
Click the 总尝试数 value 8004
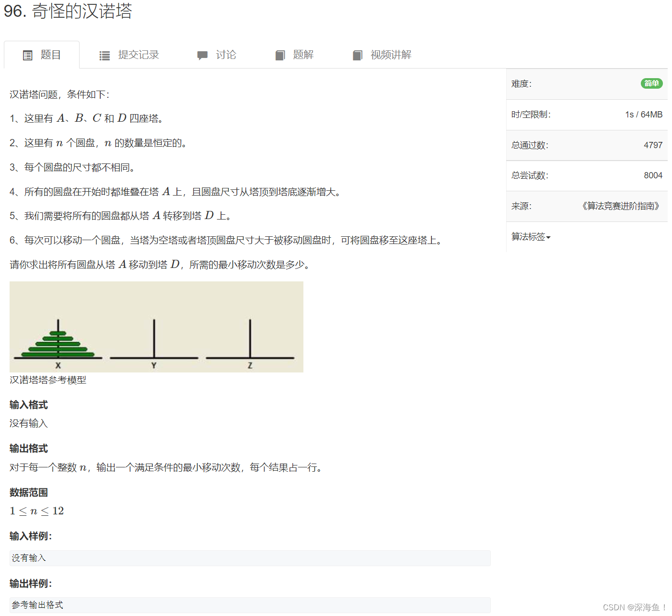click(x=653, y=175)
